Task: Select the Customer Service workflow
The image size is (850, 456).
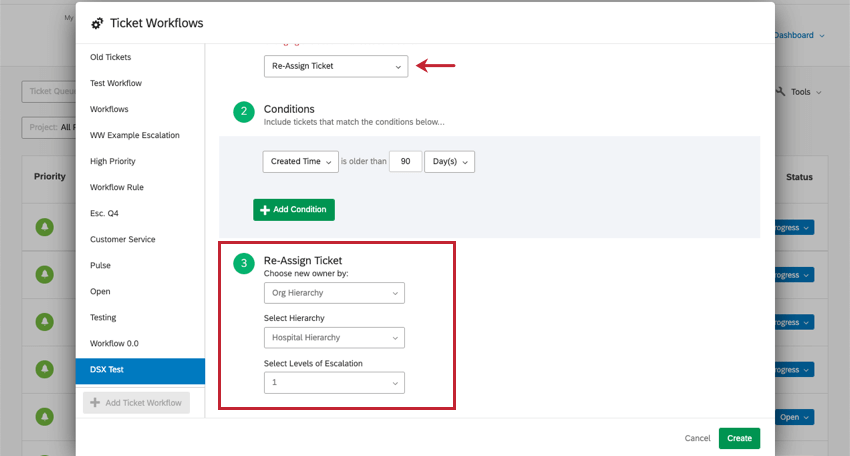Action: [x=140, y=239]
